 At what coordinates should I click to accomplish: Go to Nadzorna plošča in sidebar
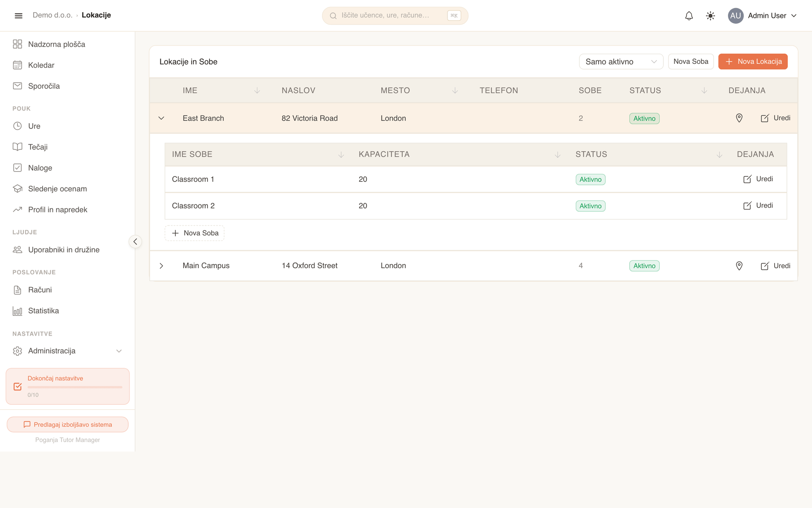56,44
